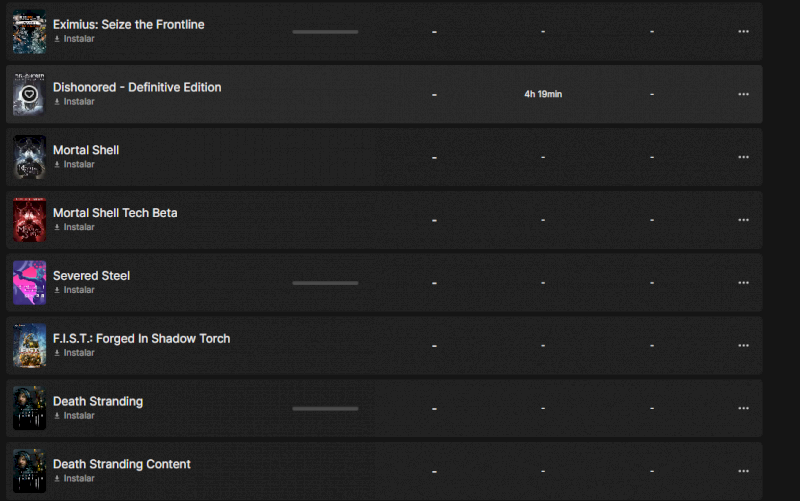Click the Dishonored - Definitive Edition cover art
This screenshot has height=501, width=800.
click(29, 94)
